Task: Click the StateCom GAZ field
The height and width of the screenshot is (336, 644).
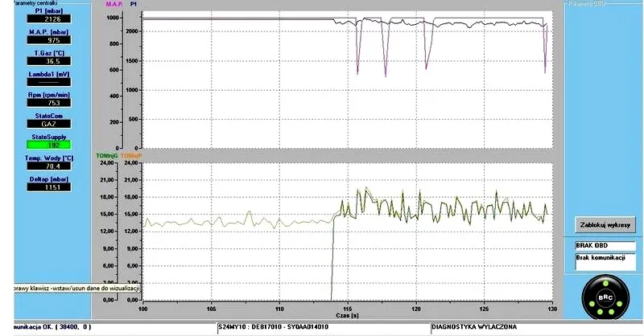Action: 49,124
